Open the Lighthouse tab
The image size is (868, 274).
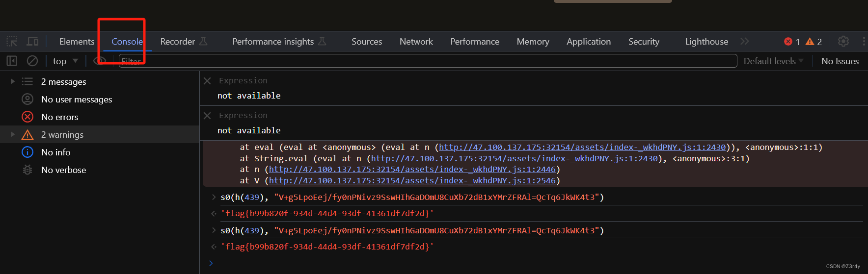(x=706, y=42)
